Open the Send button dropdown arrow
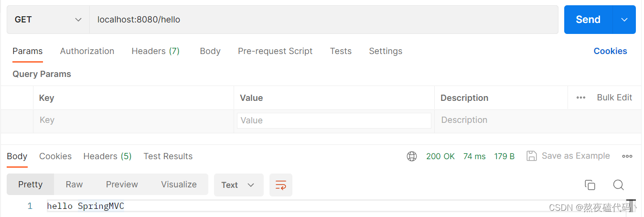This screenshot has width=644, height=217. (624, 20)
